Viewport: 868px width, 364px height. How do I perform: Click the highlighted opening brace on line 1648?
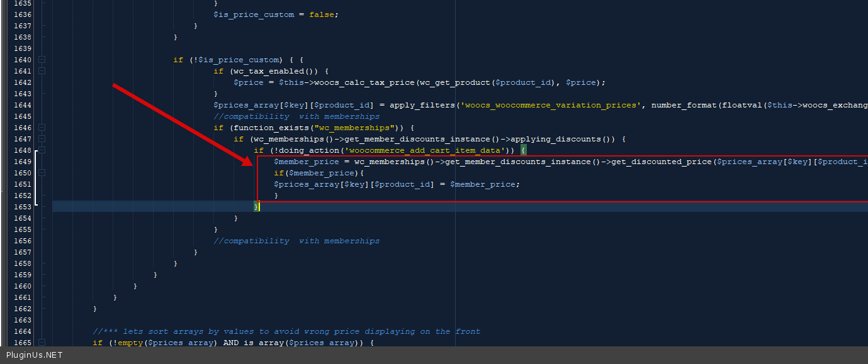pyautogui.click(x=523, y=150)
